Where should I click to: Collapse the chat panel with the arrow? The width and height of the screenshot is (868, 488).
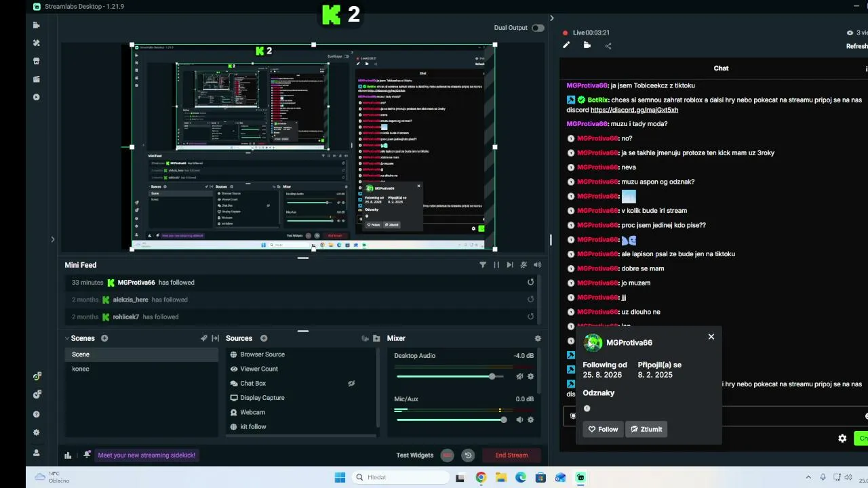click(551, 18)
